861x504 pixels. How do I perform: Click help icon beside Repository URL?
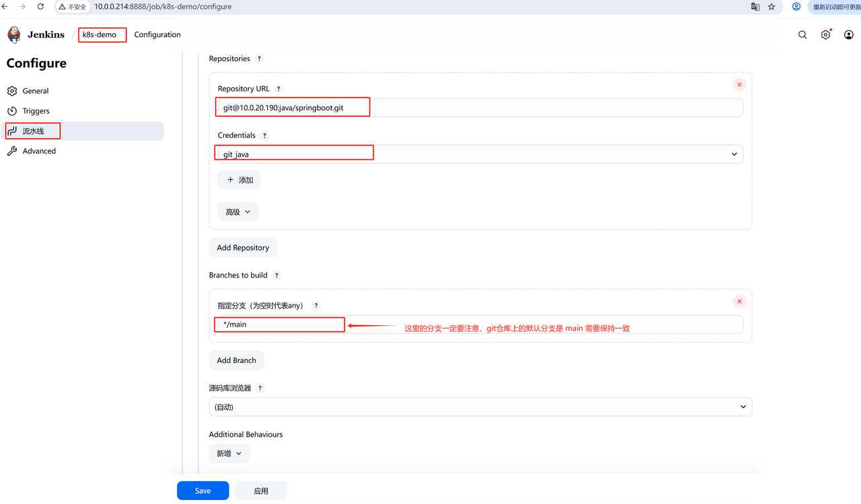pyautogui.click(x=279, y=89)
